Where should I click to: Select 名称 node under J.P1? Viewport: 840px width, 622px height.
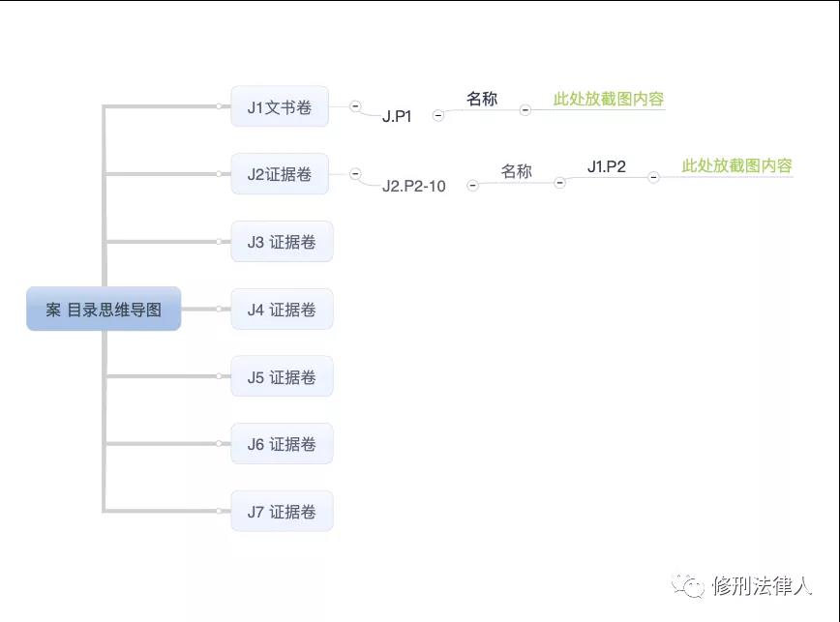pyautogui.click(x=482, y=99)
